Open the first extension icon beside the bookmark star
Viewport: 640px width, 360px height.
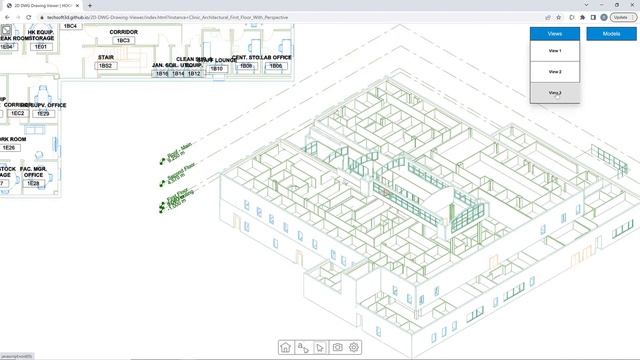coord(571,18)
